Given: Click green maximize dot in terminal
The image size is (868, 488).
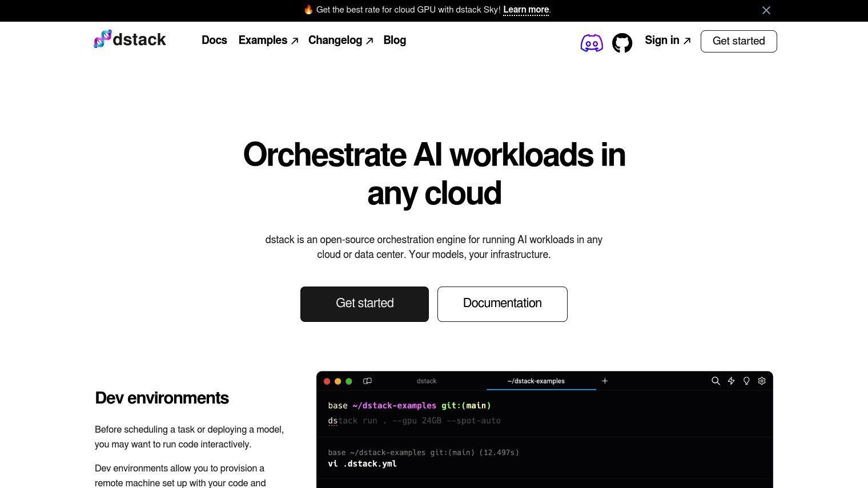Looking at the screenshot, I should tap(349, 381).
